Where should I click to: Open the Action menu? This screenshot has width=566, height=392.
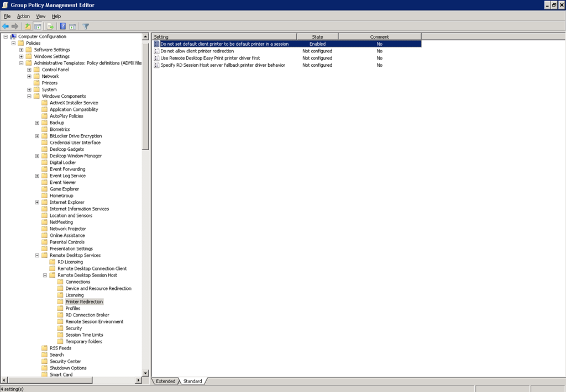click(23, 16)
